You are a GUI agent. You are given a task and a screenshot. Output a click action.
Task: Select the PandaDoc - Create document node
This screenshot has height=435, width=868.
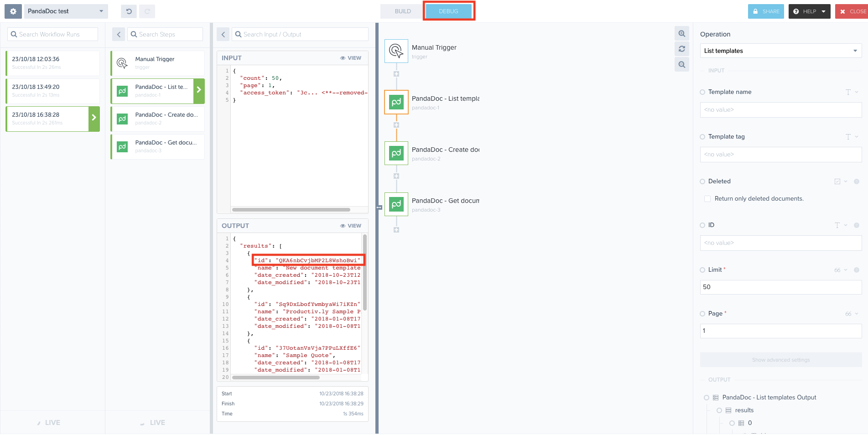click(x=396, y=153)
